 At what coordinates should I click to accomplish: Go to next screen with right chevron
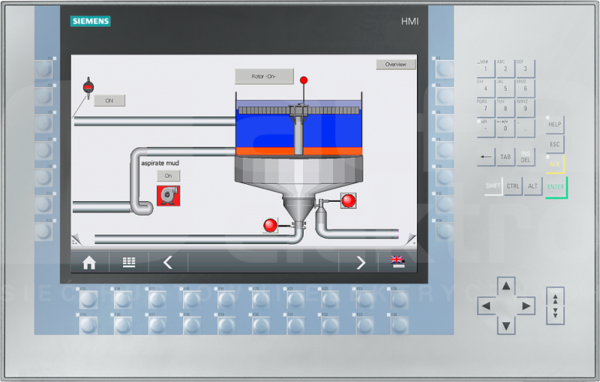[360, 263]
